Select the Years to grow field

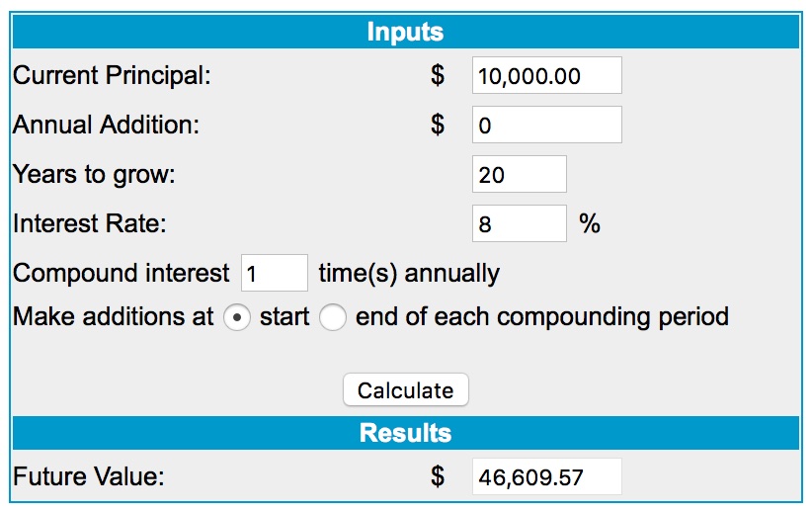point(520,175)
